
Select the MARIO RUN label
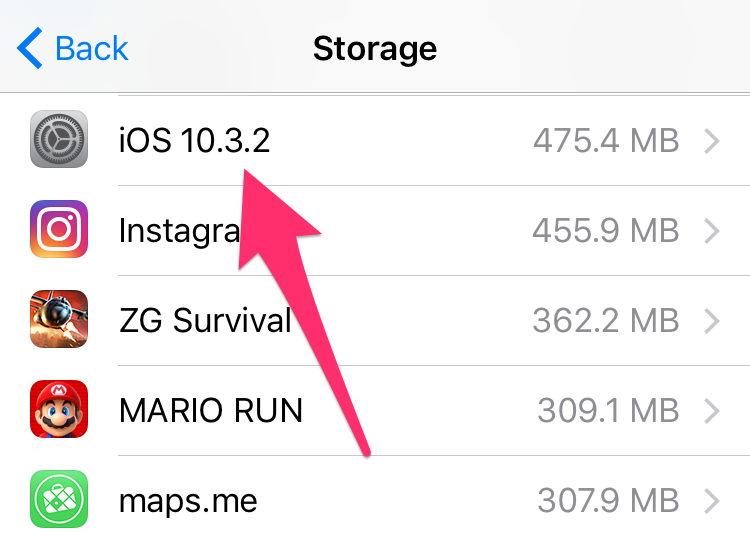coord(210,410)
